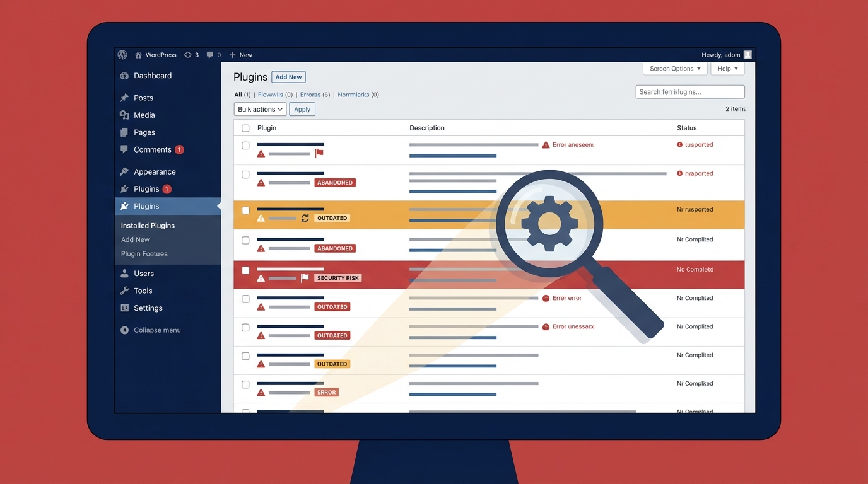Click the Errorss (6) filter link

314,94
